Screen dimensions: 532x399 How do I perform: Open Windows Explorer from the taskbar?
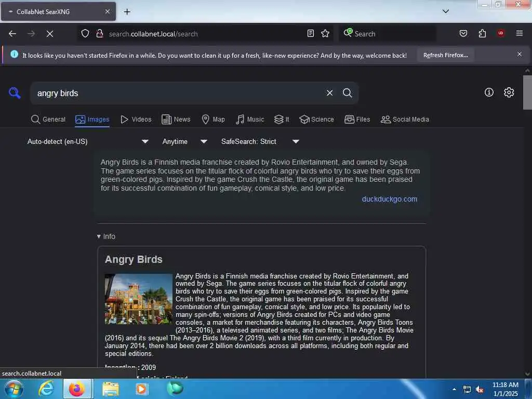coord(111,389)
